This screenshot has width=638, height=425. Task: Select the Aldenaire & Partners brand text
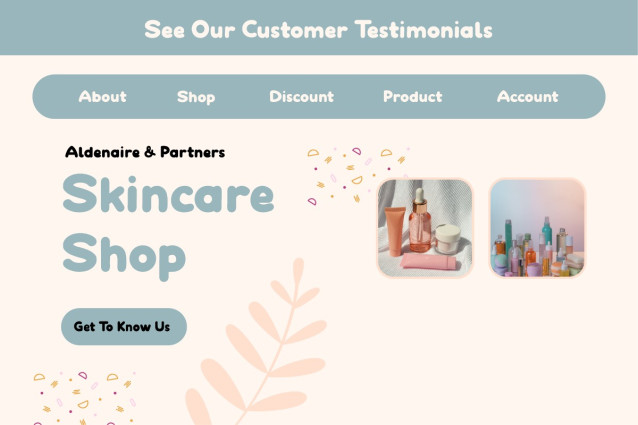pyautogui.click(x=145, y=152)
